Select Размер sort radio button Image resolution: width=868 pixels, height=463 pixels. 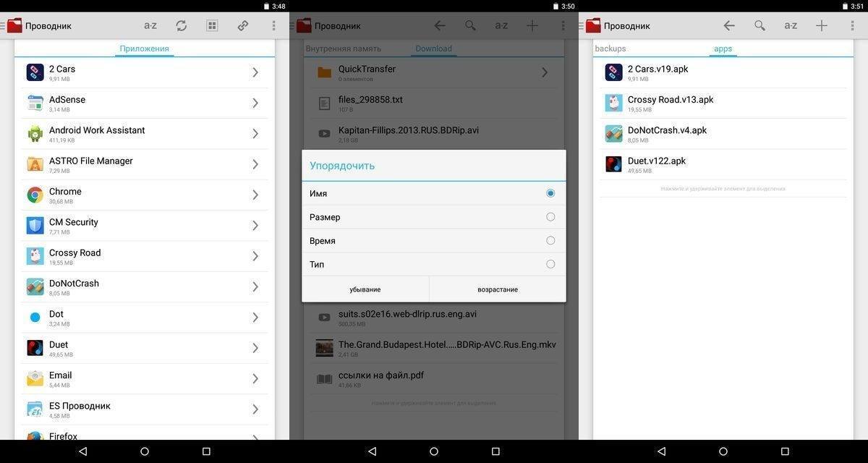point(550,217)
